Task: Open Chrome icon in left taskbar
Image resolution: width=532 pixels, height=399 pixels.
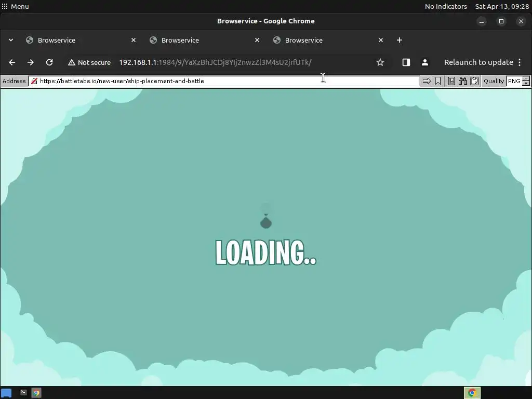Action: pos(36,393)
